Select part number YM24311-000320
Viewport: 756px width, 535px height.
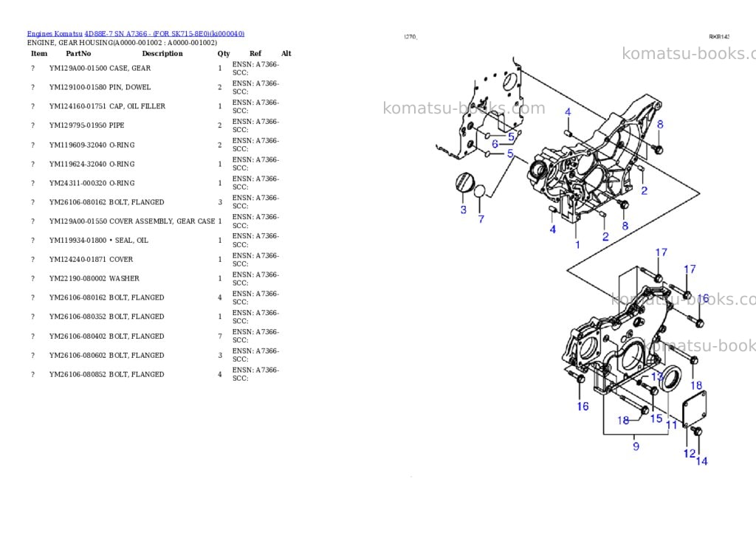[78, 183]
